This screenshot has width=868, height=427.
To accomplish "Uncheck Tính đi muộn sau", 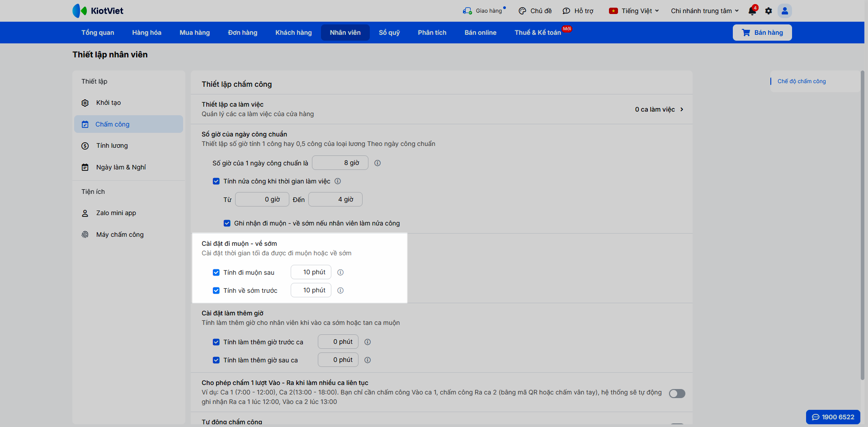I will 216,272.
